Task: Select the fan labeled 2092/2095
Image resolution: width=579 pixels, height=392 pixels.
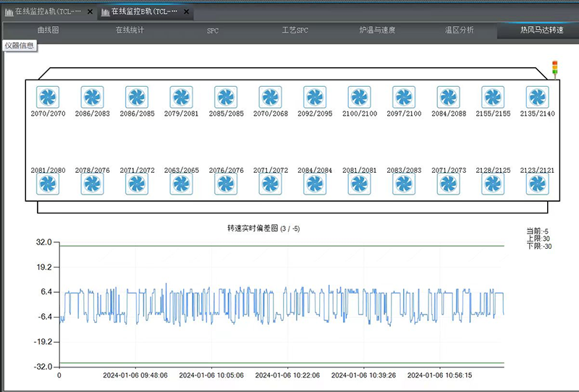Action: (315, 97)
